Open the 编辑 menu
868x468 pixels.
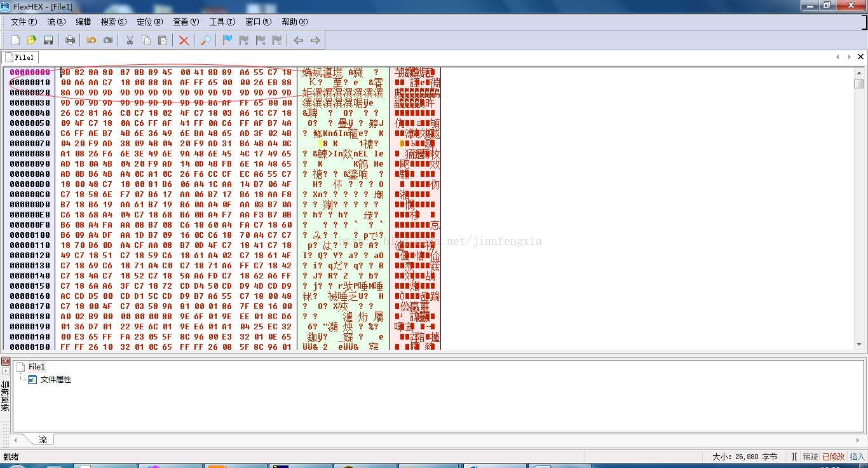pyautogui.click(x=83, y=22)
